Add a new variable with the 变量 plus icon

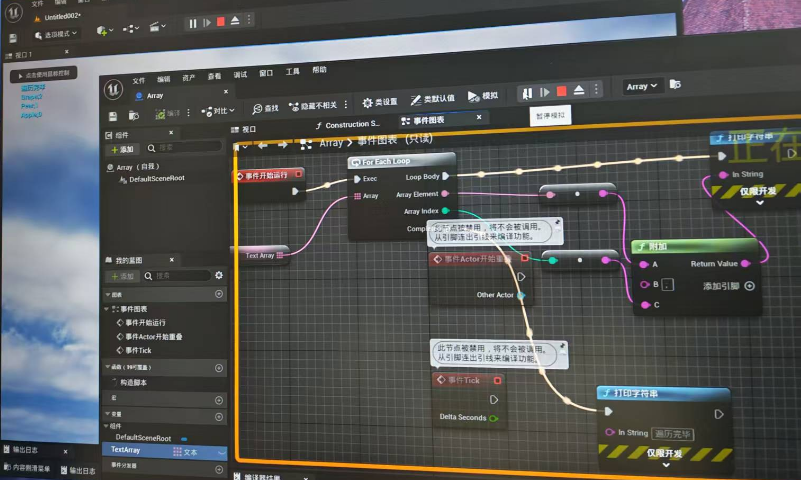pyautogui.click(x=219, y=417)
